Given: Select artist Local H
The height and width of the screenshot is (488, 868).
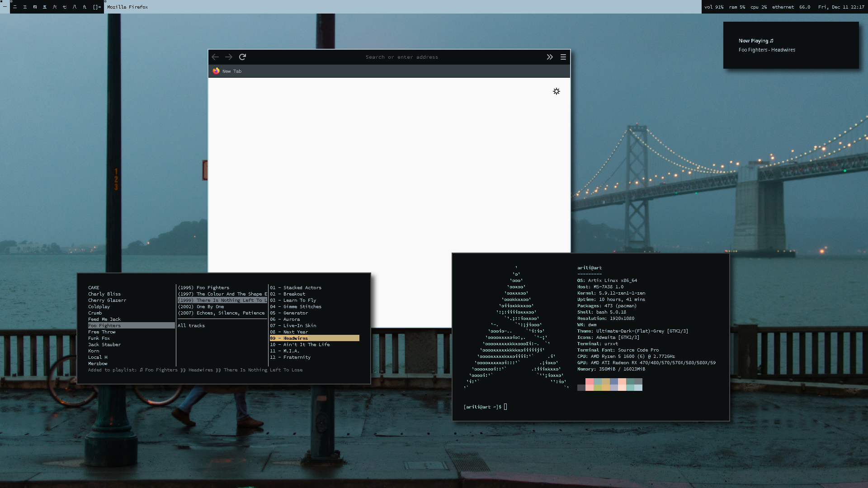Looking at the screenshot, I should [98, 357].
